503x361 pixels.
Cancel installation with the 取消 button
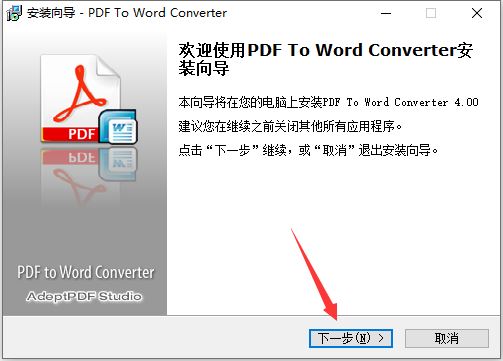coord(447,338)
